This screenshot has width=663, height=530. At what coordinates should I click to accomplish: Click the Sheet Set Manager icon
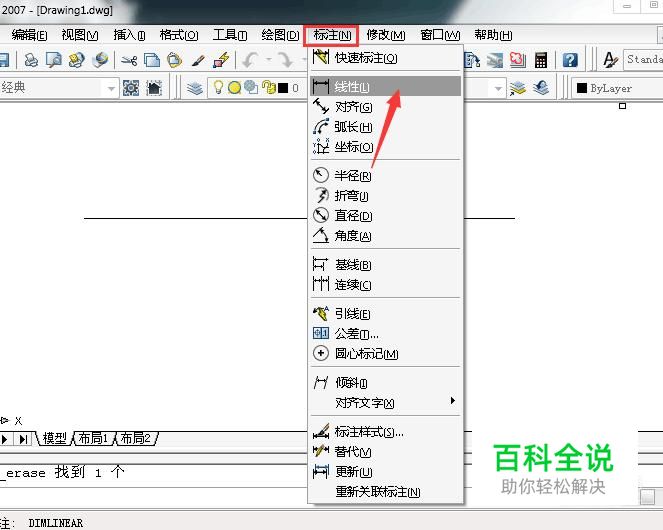coord(495,60)
